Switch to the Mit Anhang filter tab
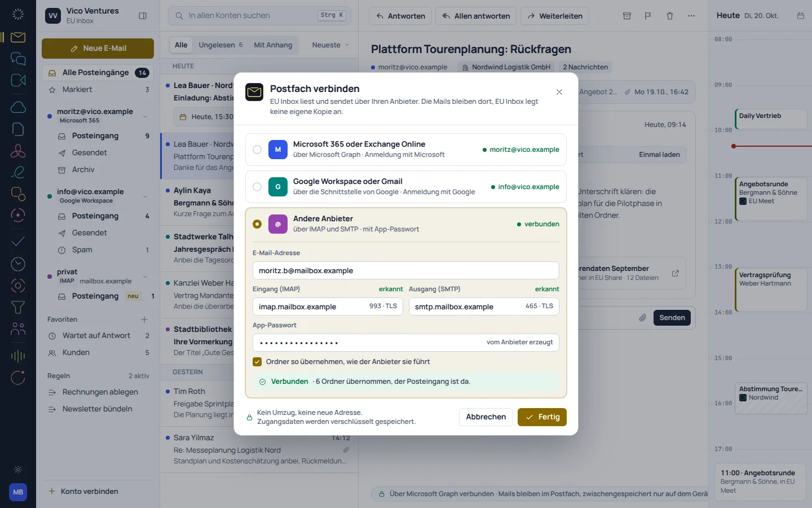Image resolution: width=812 pixels, height=508 pixels. tap(273, 45)
